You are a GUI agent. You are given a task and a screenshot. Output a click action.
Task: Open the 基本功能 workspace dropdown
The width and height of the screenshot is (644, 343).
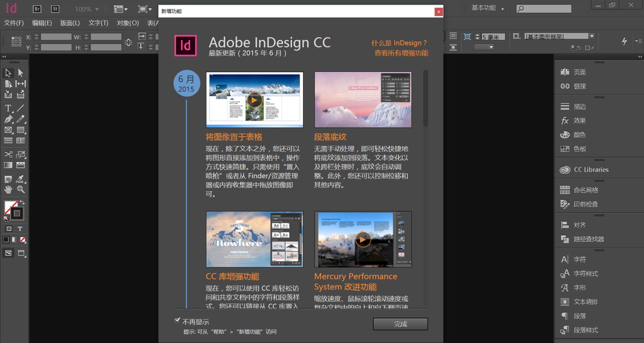pyautogui.click(x=487, y=8)
